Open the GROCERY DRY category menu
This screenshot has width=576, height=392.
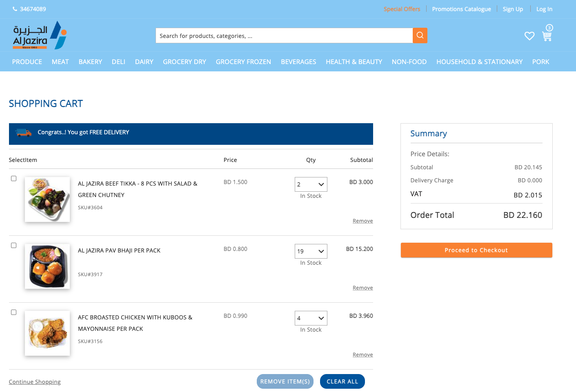(x=185, y=62)
